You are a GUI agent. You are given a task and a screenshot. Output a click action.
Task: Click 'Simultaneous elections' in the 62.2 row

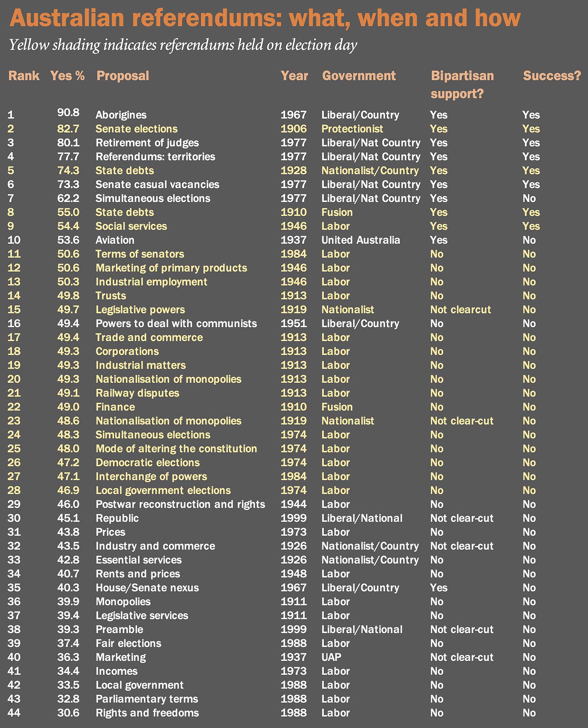pyautogui.click(x=153, y=198)
